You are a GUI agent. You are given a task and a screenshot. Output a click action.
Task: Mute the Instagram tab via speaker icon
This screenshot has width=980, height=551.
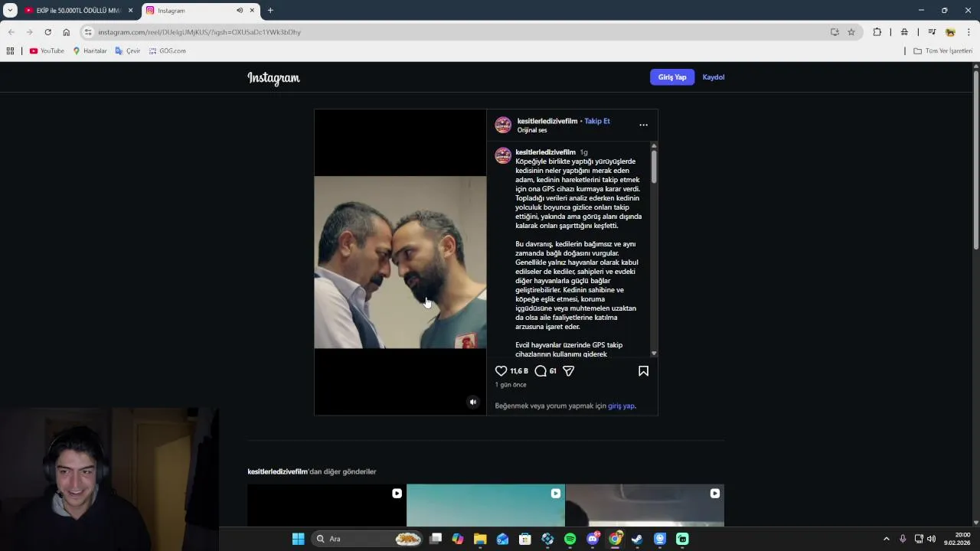pyautogui.click(x=240, y=11)
